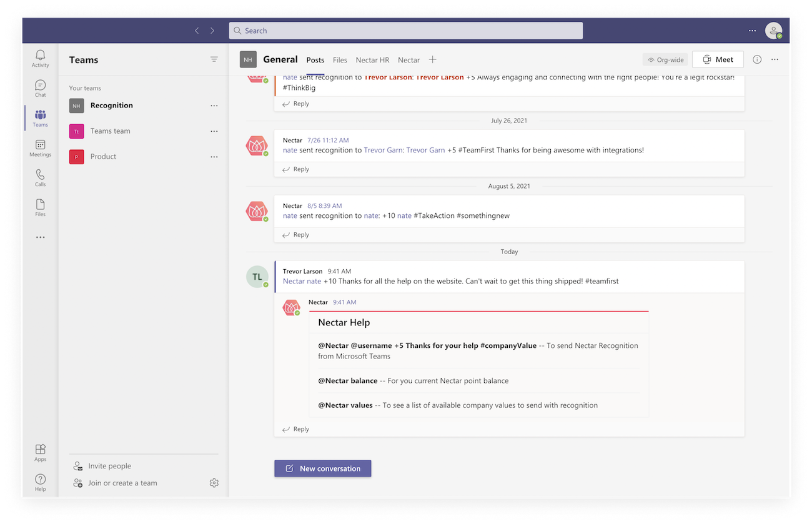Start a New conversation
The height and width of the screenshot is (524, 812).
pyautogui.click(x=322, y=468)
